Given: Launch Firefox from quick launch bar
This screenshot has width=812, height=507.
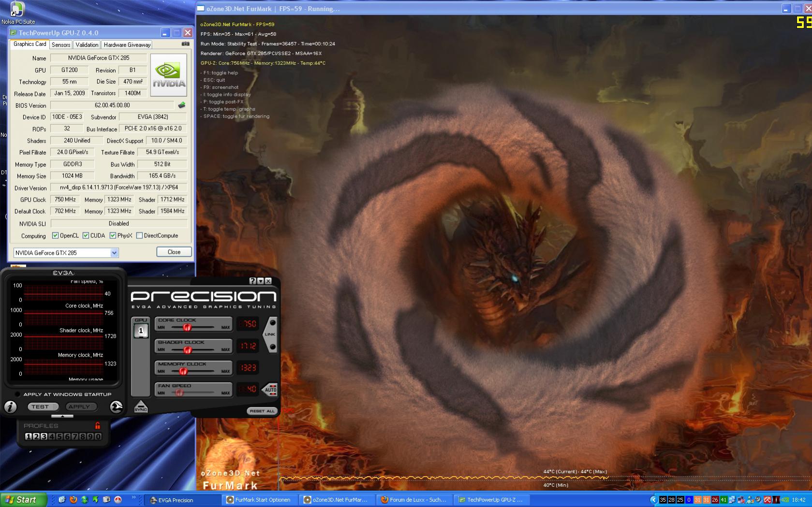Looking at the screenshot, I should (x=73, y=500).
